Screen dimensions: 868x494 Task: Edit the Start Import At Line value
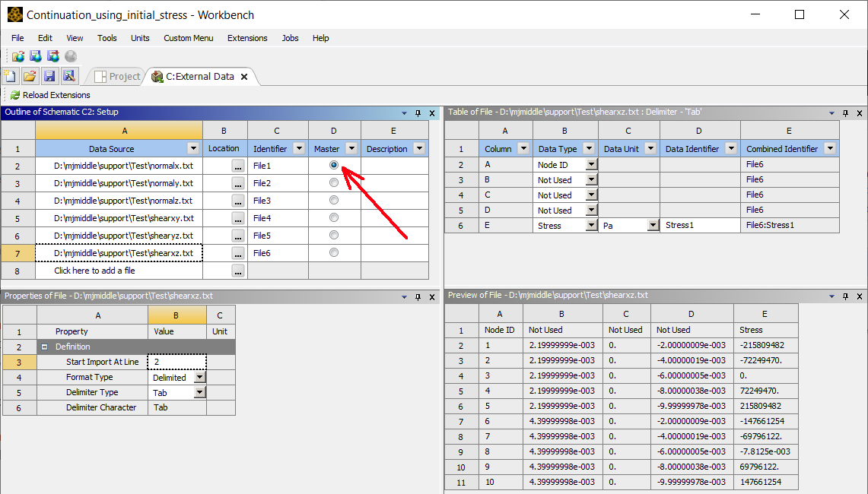[x=177, y=362]
